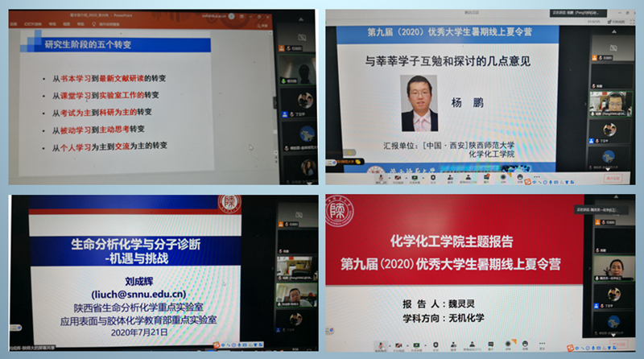Click Sogou input icon in Yang Peng window taskbar
This screenshot has height=359, width=644.
[527, 182]
